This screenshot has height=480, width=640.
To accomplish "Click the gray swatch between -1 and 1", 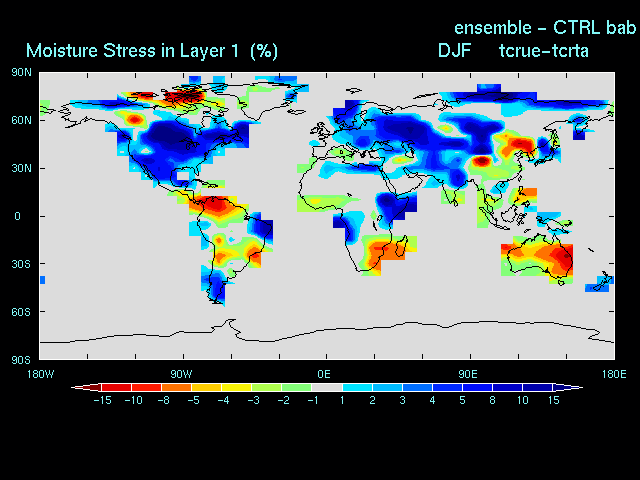I will coord(326,386).
